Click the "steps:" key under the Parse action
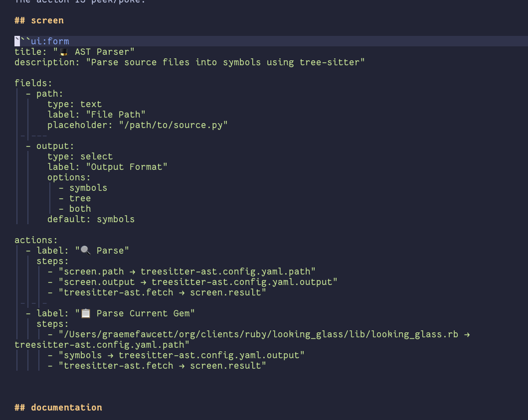528x420 pixels. (52, 261)
